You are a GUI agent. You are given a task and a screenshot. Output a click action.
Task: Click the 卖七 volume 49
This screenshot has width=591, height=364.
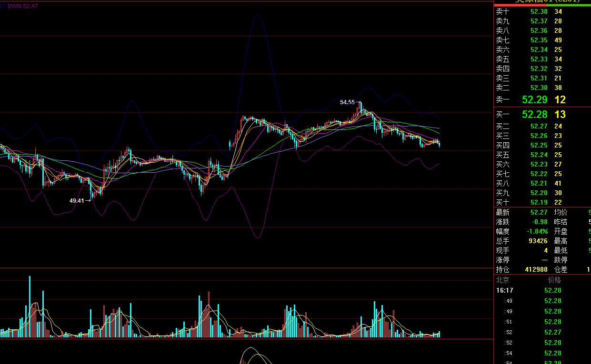point(558,40)
